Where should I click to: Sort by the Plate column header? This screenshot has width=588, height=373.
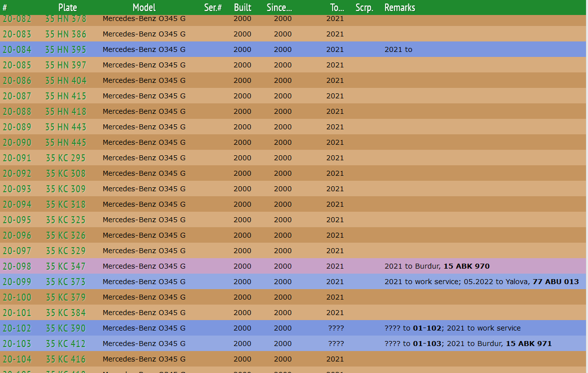click(67, 7)
